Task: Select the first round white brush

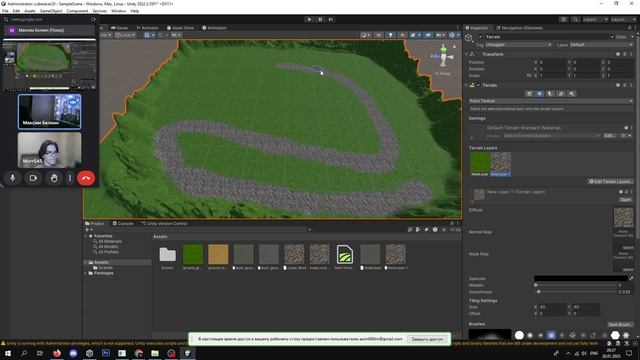Action: (519, 335)
